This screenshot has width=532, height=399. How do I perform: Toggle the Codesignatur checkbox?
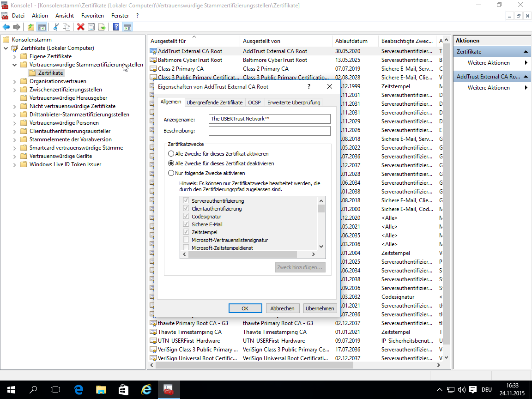pyautogui.click(x=186, y=216)
